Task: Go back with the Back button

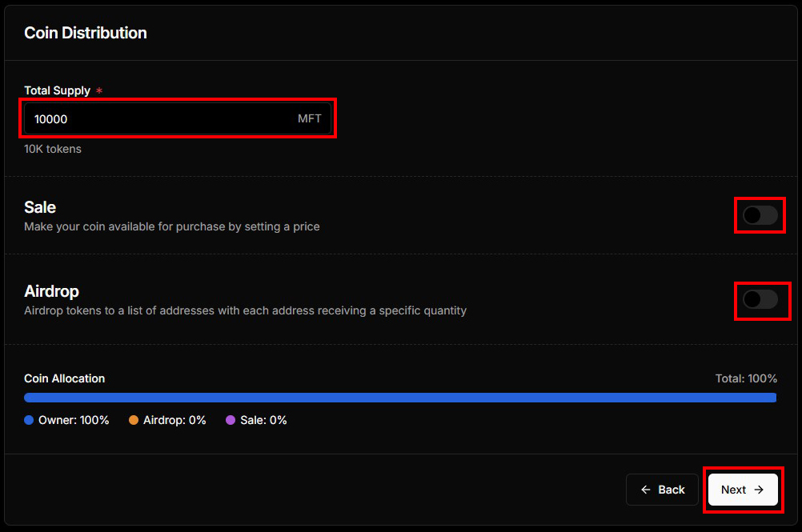Action: (662, 490)
